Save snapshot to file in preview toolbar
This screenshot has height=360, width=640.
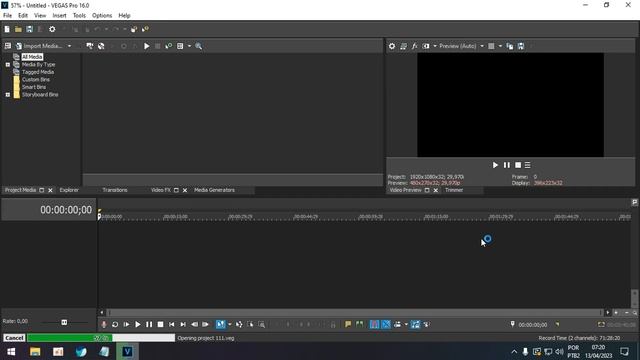click(521, 46)
